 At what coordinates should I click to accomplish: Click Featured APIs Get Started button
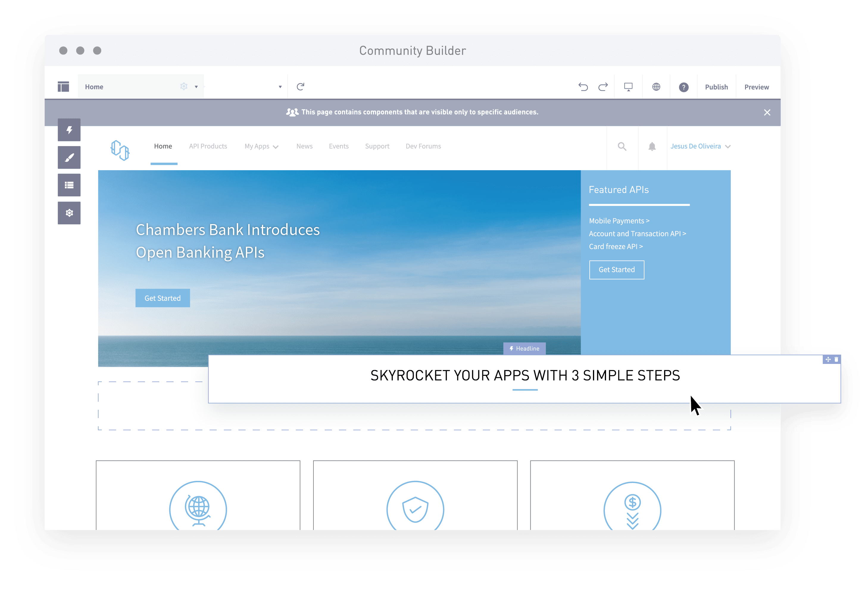616,270
